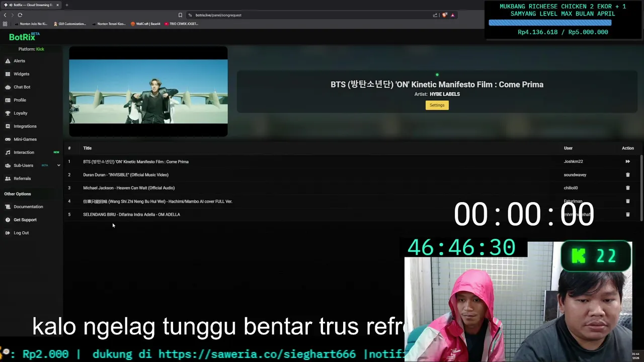The width and height of the screenshot is (644, 362).
Task: Click the SELENDANG BIRU Difarina Indra Adella title
Action: [131, 215]
